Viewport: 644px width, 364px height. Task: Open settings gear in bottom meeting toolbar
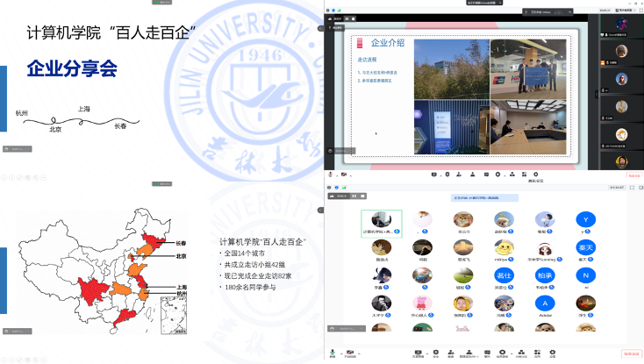click(x=552, y=353)
